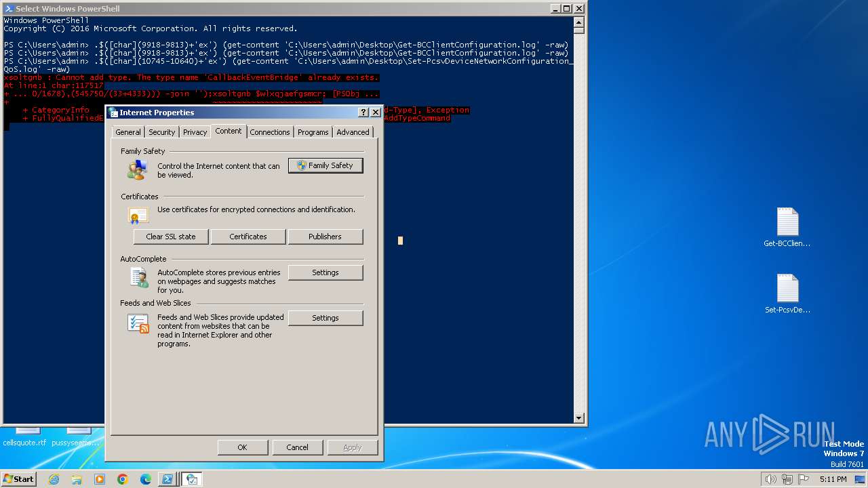The width and height of the screenshot is (868, 488).
Task: Select the cellsquote.rtf desktop file
Action: pos(24,437)
